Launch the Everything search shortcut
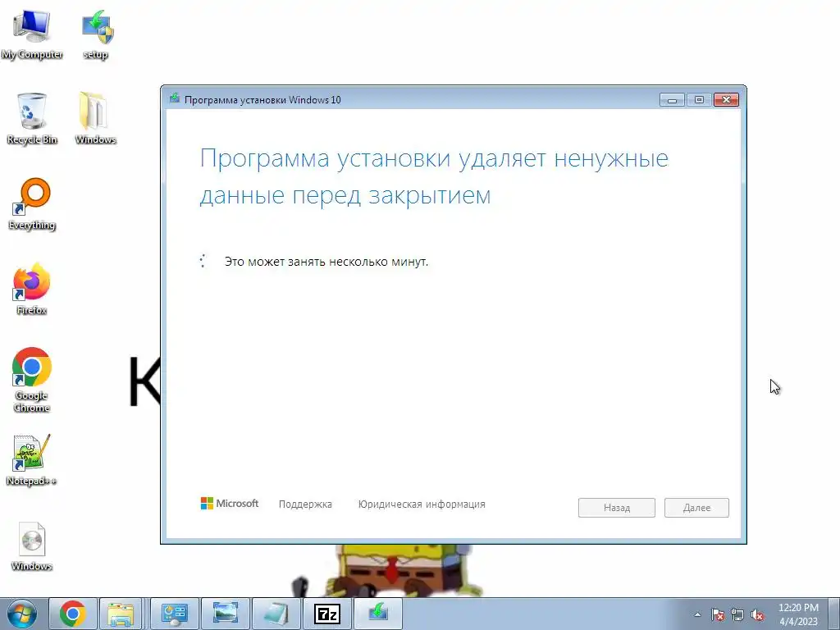Image resolution: width=840 pixels, height=630 pixels. coord(32,204)
